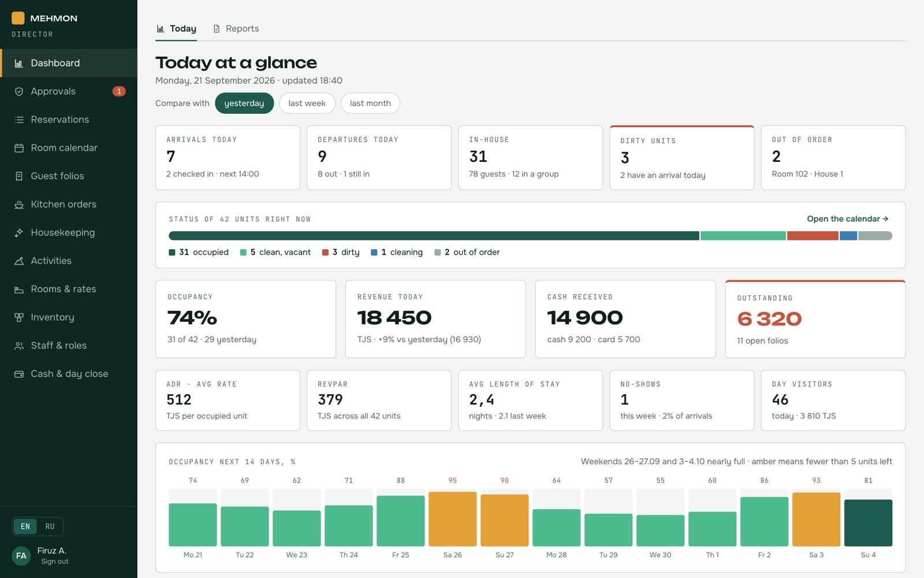Click the Room calendar icon

click(x=19, y=148)
